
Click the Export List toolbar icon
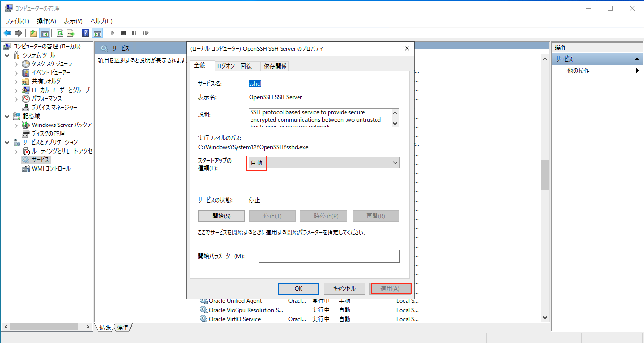[x=71, y=33]
